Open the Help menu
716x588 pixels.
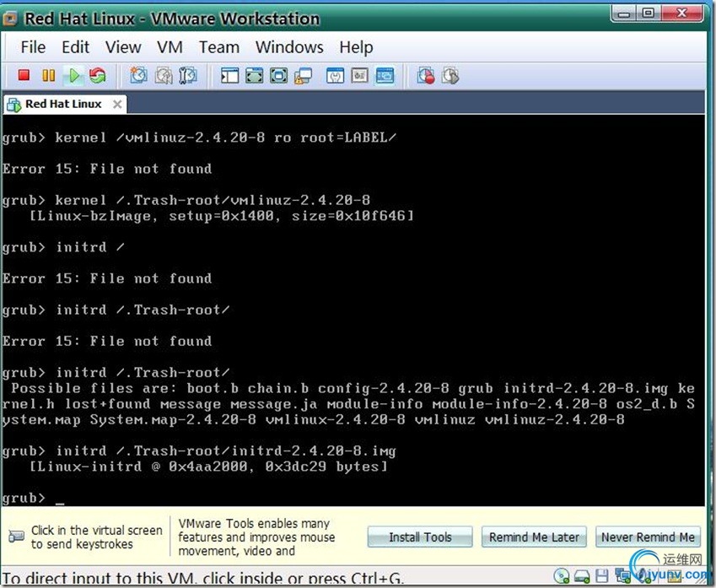pos(356,47)
